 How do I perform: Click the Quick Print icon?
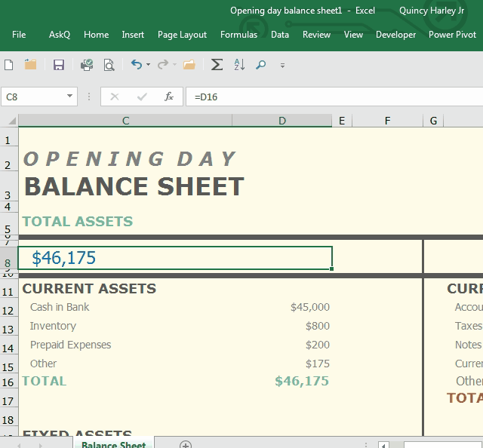[87, 65]
